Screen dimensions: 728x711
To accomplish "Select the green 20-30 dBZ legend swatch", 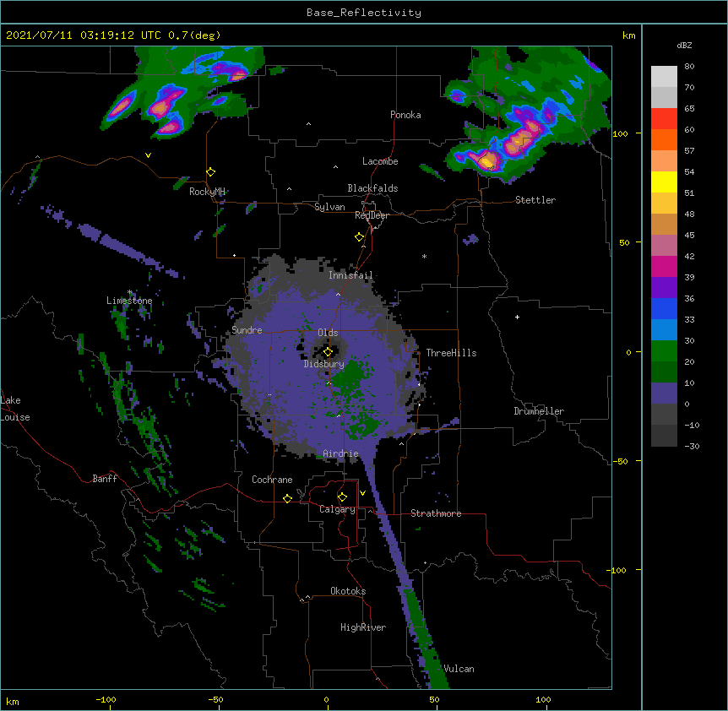I will point(664,351).
